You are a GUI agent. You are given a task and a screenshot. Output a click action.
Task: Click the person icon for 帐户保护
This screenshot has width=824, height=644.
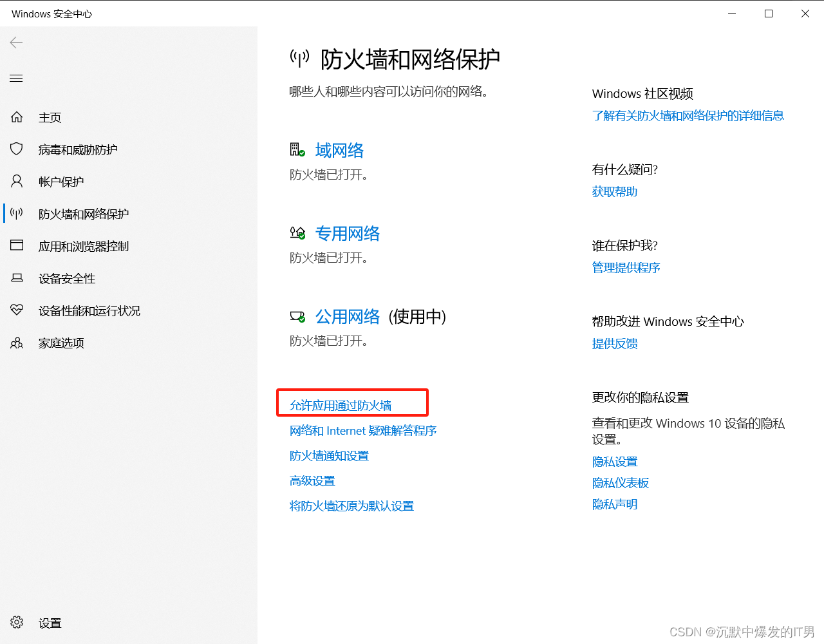pos(17,181)
